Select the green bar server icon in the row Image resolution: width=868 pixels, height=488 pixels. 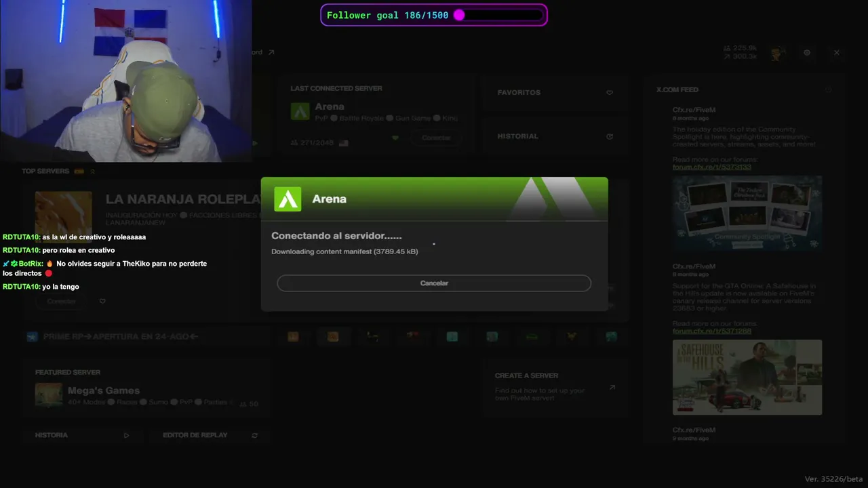(532, 336)
